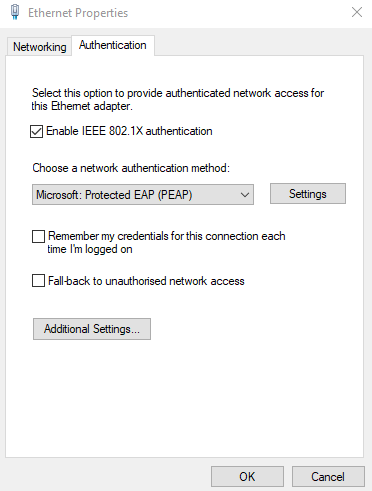This screenshot has height=491, width=372.
Task: Confirm changes with OK
Action: coord(247,477)
